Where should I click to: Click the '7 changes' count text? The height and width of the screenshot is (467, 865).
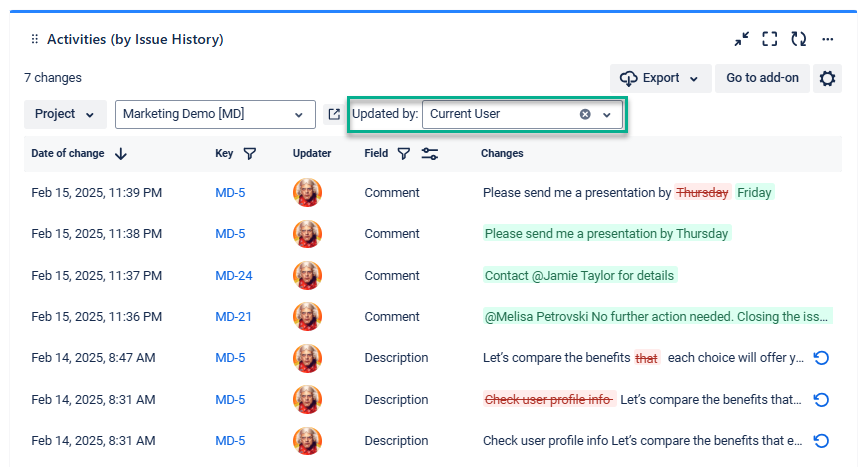click(x=53, y=78)
